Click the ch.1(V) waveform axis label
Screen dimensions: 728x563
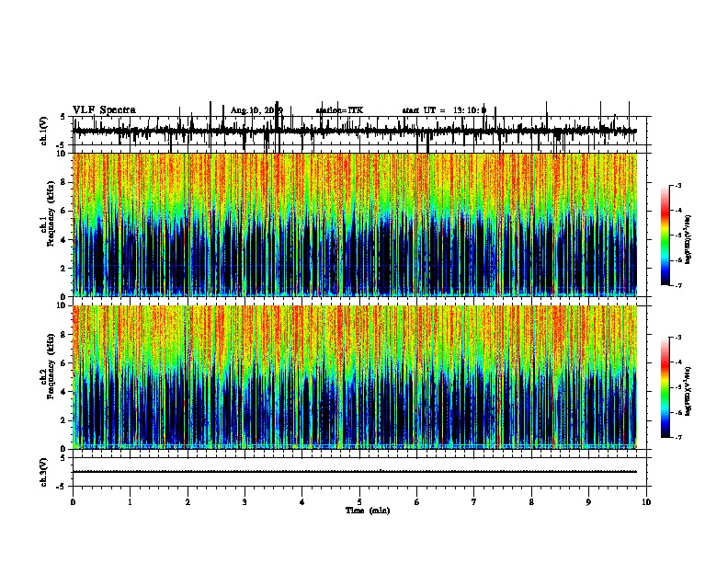coord(44,131)
